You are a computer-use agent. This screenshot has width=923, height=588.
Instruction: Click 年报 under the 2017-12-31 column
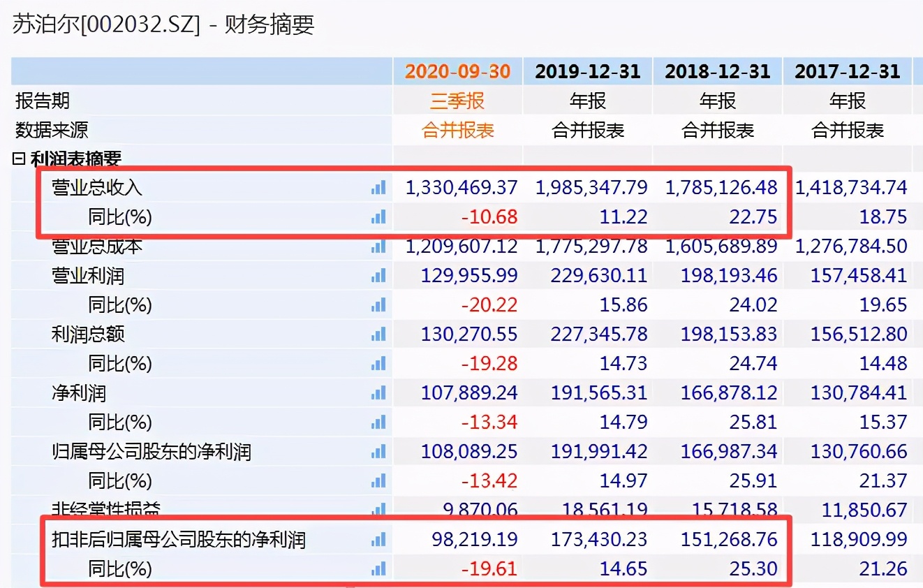848,101
